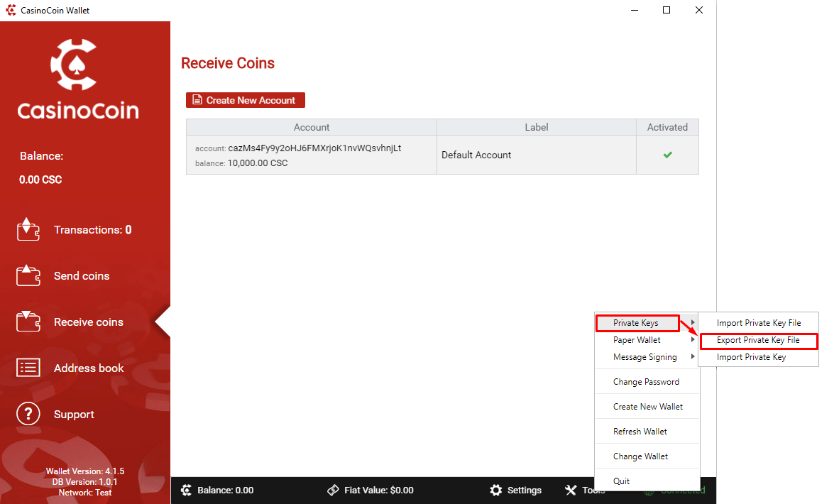
Task: Expand the Message Signing submenu arrow
Action: click(x=693, y=356)
